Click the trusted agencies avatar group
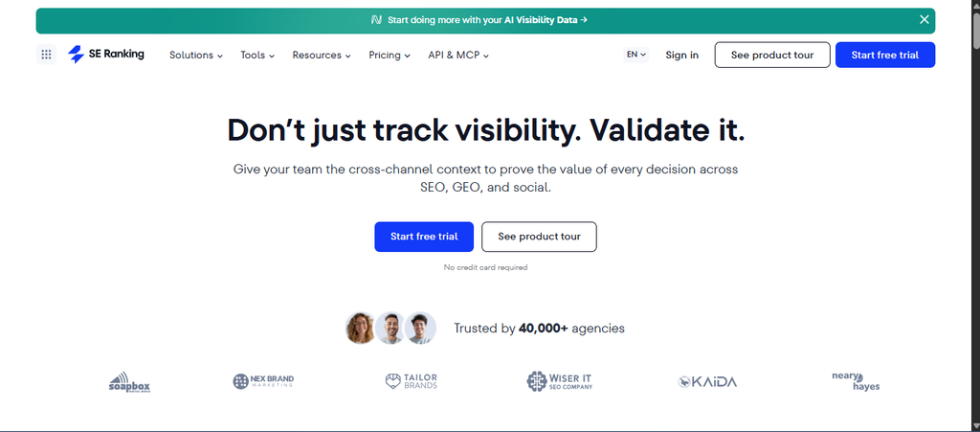The height and width of the screenshot is (432, 980). coord(390,329)
